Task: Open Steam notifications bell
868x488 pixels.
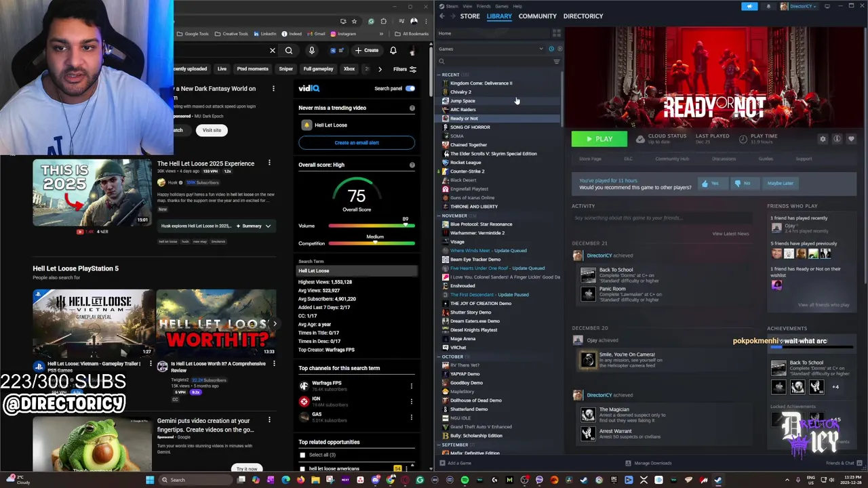Action: pyautogui.click(x=768, y=6)
